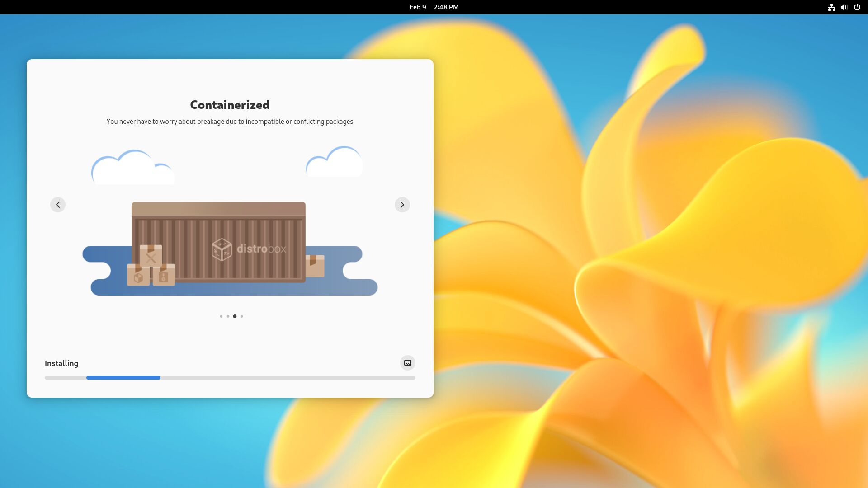Jump to the first carousel page dot
Image resolution: width=868 pixels, height=488 pixels.
(221, 316)
